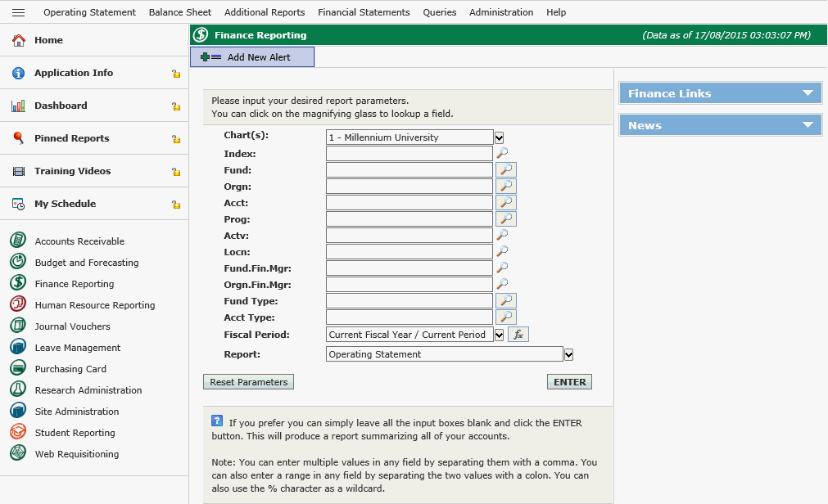828x504 pixels.
Task: Open the Financial Statements menu
Action: [364, 12]
